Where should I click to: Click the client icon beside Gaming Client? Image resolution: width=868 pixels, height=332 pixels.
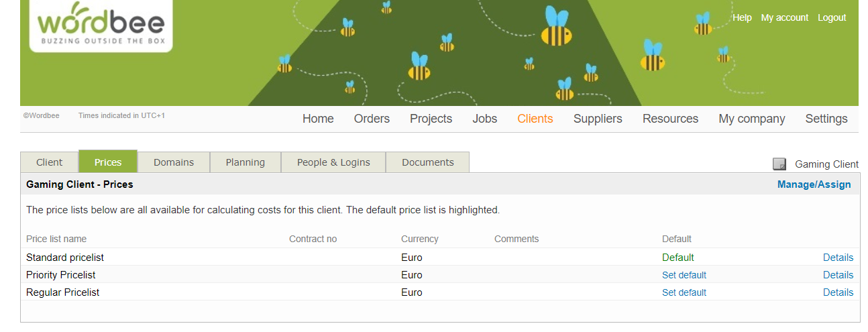click(779, 164)
